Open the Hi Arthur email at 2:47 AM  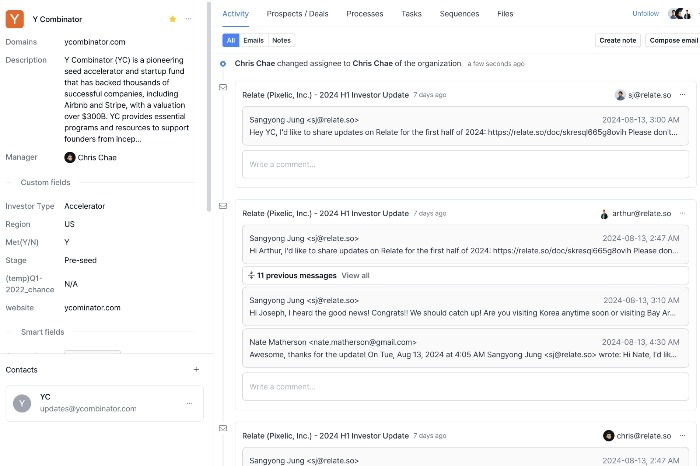465,245
